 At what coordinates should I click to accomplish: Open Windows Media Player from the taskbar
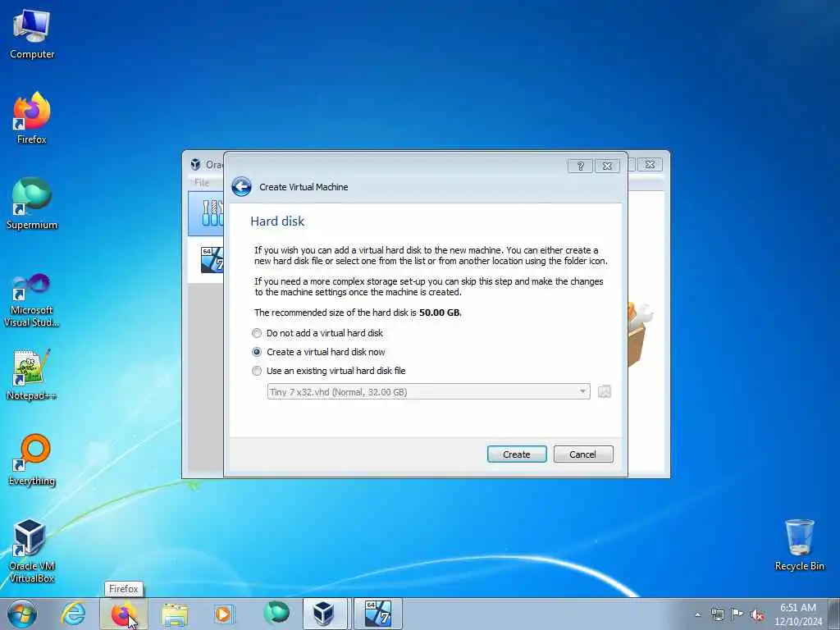point(223,614)
